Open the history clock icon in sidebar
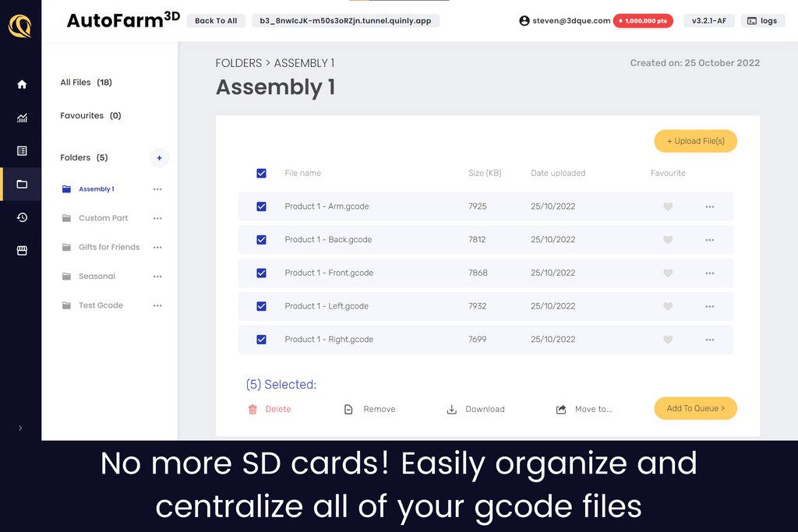Viewport: 798px width, 532px height. (22, 217)
